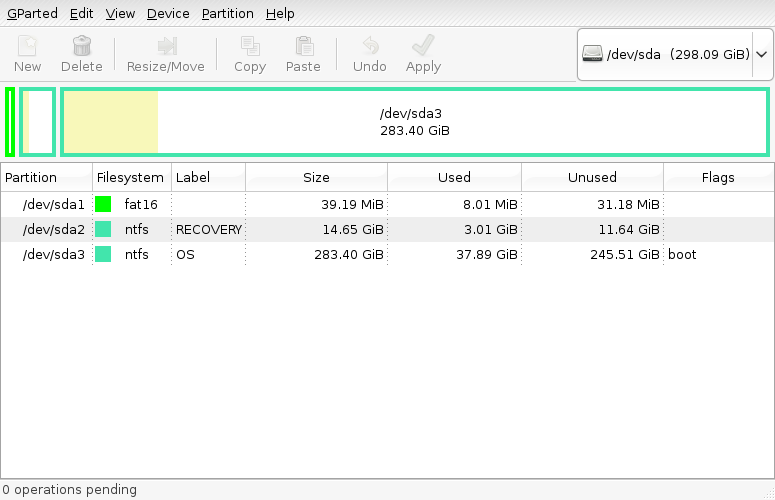
Task: Click the 31.18 MiB unused value
Action: click(x=628, y=205)
